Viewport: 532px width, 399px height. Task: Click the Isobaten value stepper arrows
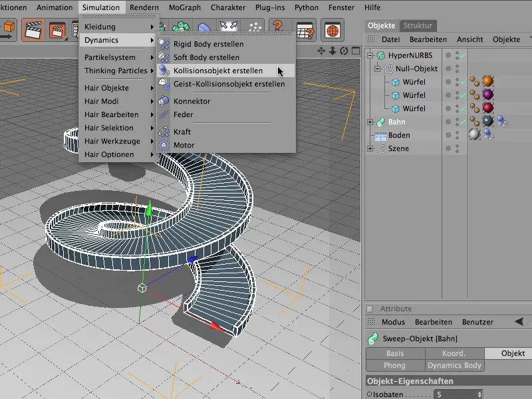479,394
